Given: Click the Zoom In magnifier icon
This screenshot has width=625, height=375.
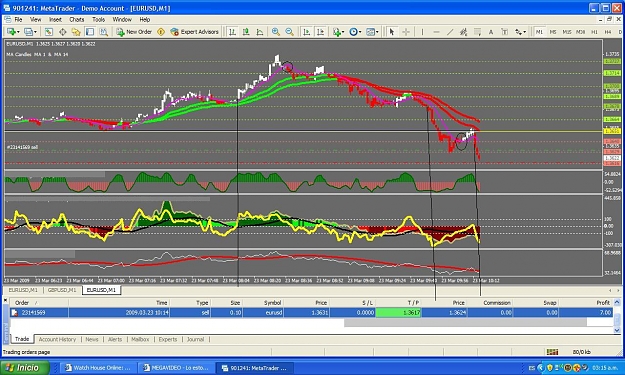Looking at the screenshot, I should click(275, 32).
